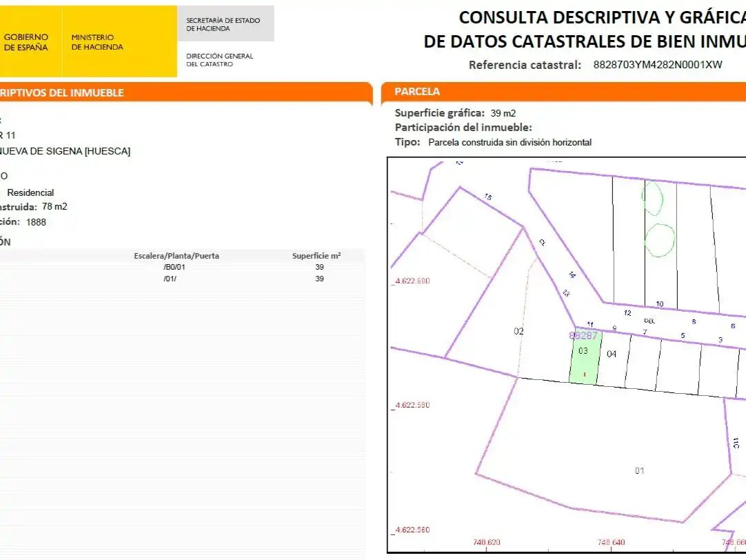Screen dimensions: 746x560
Task: Select the 'NUEVA DE SIGENA [HUESCA]' address line
Action: tap(65, 151)
